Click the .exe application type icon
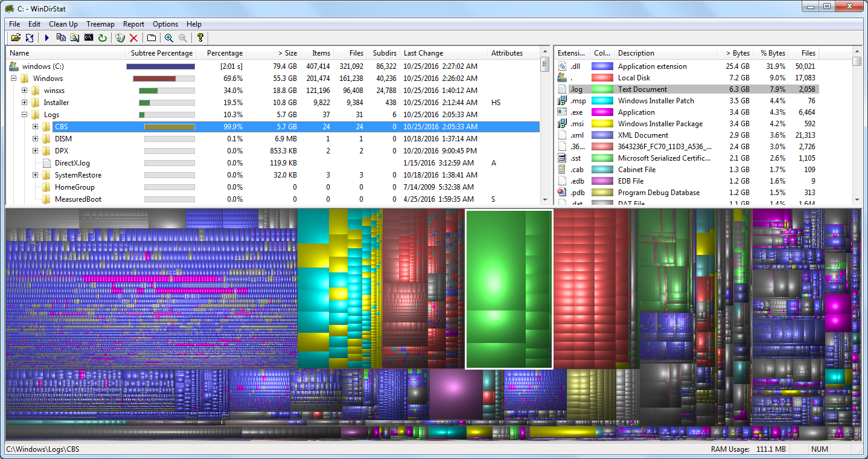Viewport: 868px width, 459px height. pos(562,112)
